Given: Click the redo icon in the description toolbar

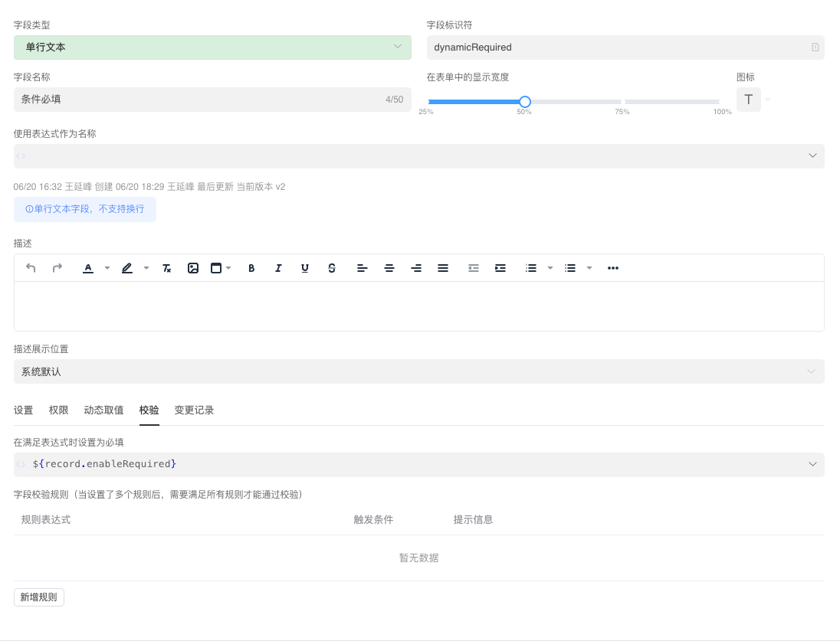Looking at the screenshot, I should click(x=56, y=268).
